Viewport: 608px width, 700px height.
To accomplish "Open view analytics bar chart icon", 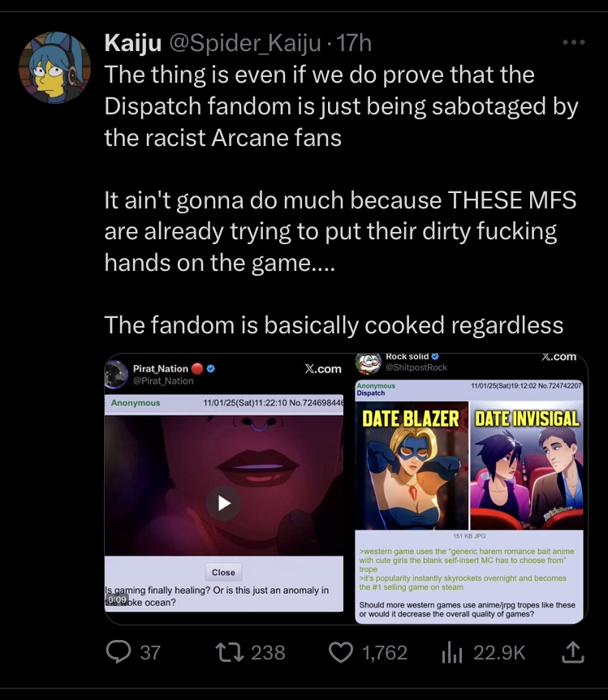I will coord(451,653).
